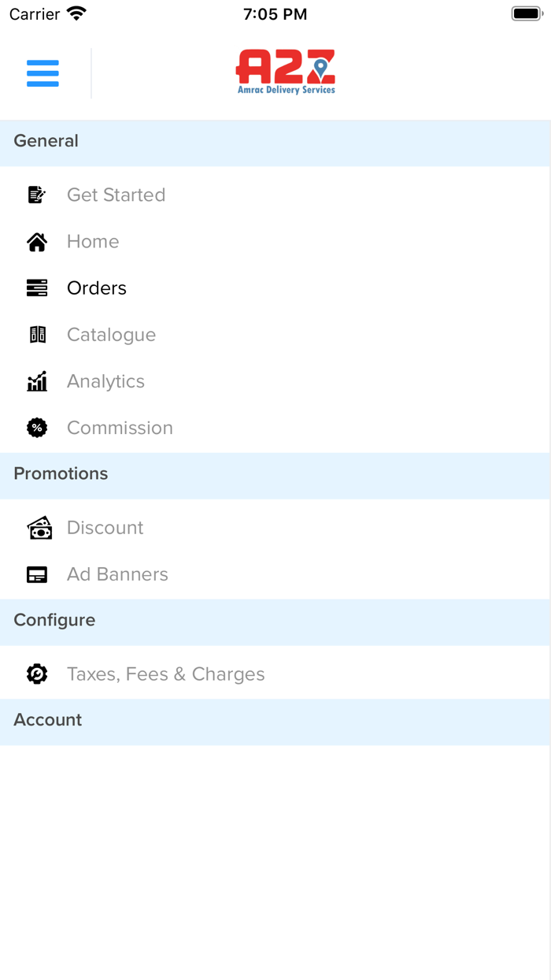Select the Discount cash icon
551x980 pixels.
pos(37,527)
